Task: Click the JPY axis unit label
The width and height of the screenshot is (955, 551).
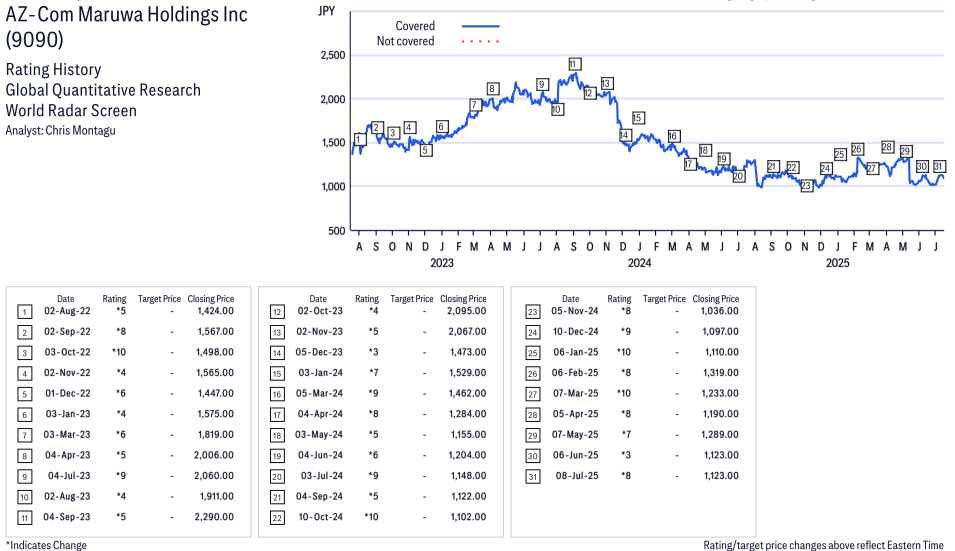Action: (326, 11)
